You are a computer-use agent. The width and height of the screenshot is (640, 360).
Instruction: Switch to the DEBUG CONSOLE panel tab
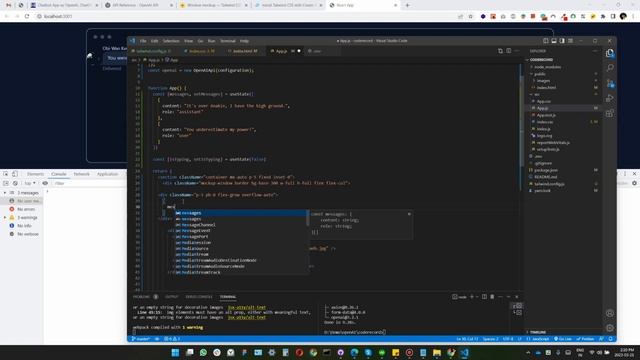click(x=199, y=297)
